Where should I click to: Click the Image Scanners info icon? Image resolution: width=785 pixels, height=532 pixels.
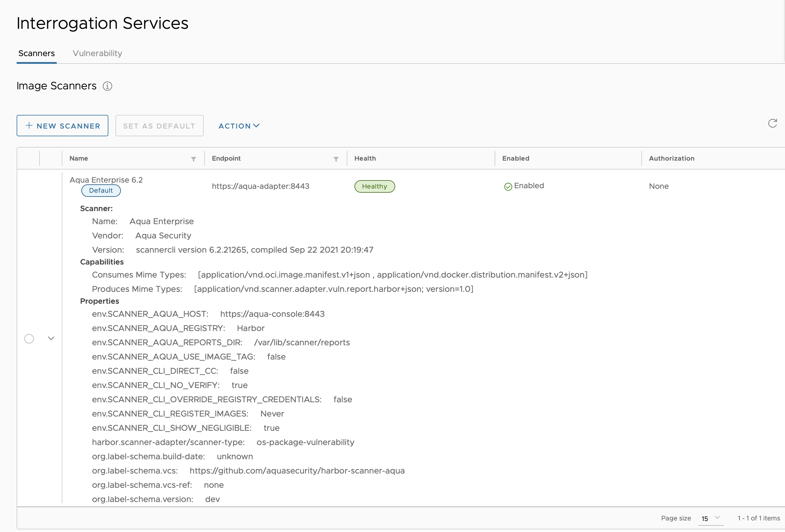pyautogui.click(x=107, y=86)
